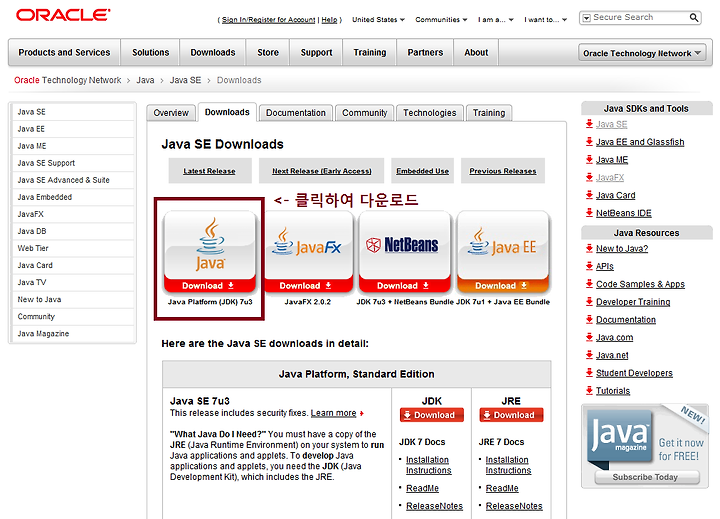
Task: Select Java Magazine in left sidebar
Action: pos(73,333)
